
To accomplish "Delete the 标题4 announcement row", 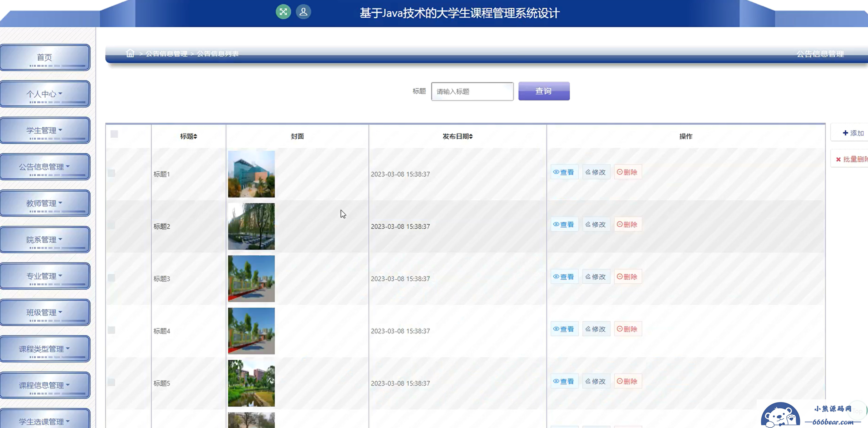I will tap(628, 329).
